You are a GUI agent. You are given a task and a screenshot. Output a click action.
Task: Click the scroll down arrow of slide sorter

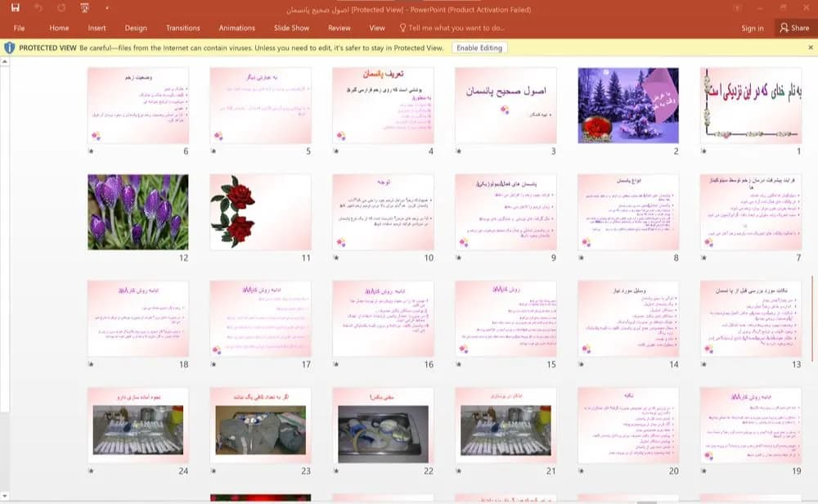(4, 496)
